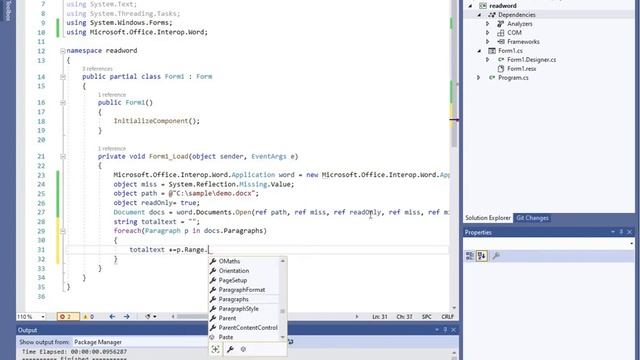Screen dimensions: 640x360
Task: Collapse the Form1 class code region
Action: [x=63, y=77]
